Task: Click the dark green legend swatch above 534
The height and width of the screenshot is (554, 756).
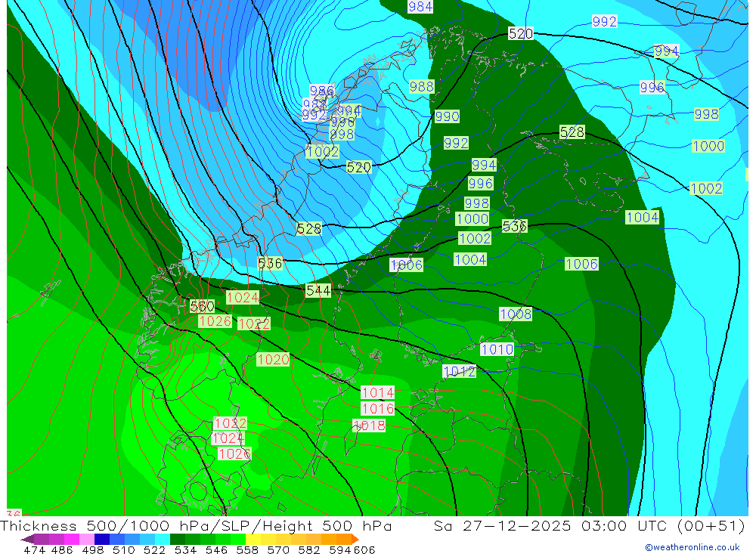Action: coord(178,539)
